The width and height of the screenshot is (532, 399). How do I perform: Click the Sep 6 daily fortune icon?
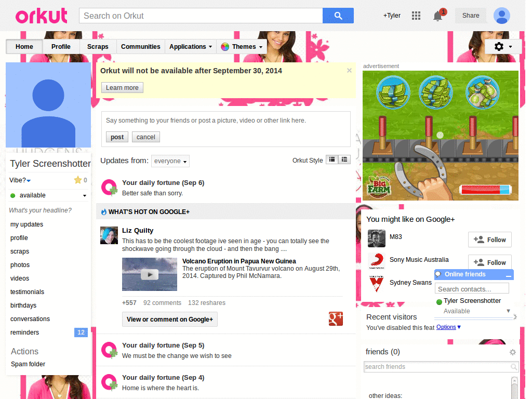pos(109,188)
